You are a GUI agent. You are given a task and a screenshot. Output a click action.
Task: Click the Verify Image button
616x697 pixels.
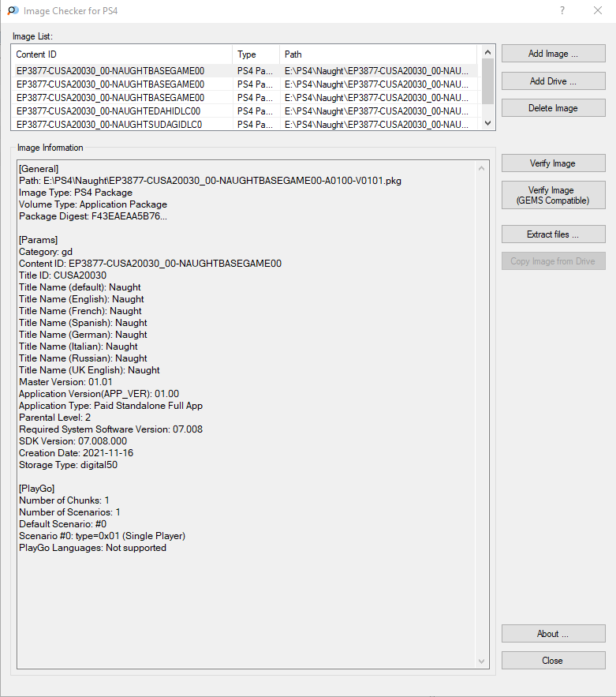tap(554, 163)
